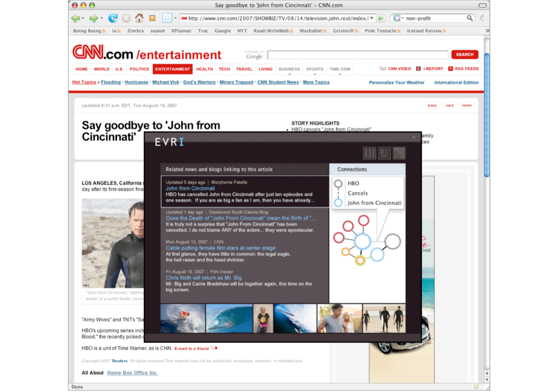Click the browser URL address field
The width and height of the screenshot is (558, 392).
point(277,18)
